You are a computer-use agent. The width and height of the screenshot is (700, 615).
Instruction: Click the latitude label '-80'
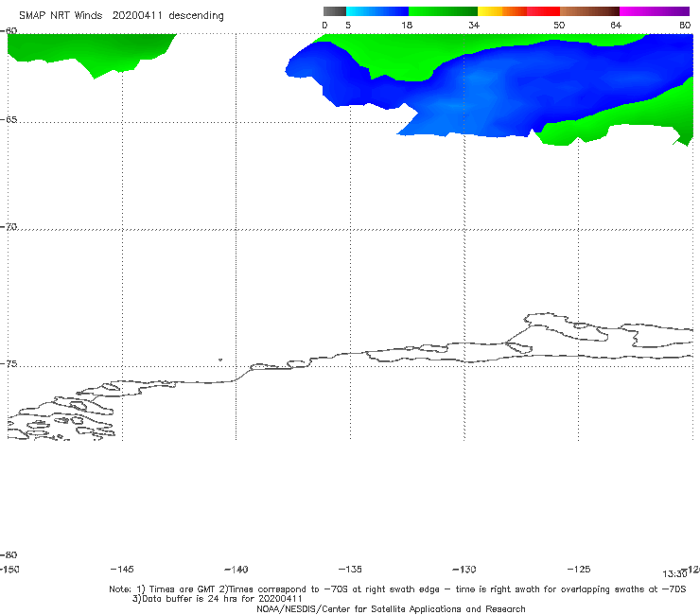click(9, 554)
